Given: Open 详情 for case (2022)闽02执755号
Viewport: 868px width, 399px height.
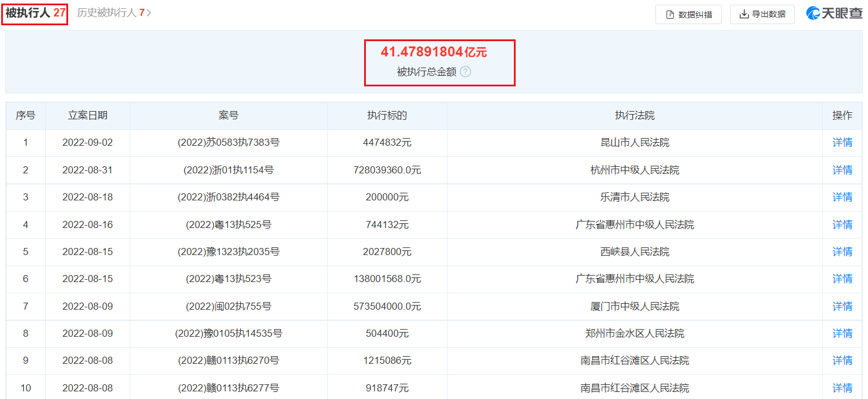Looking at the screenshot, I should point(842,306).
